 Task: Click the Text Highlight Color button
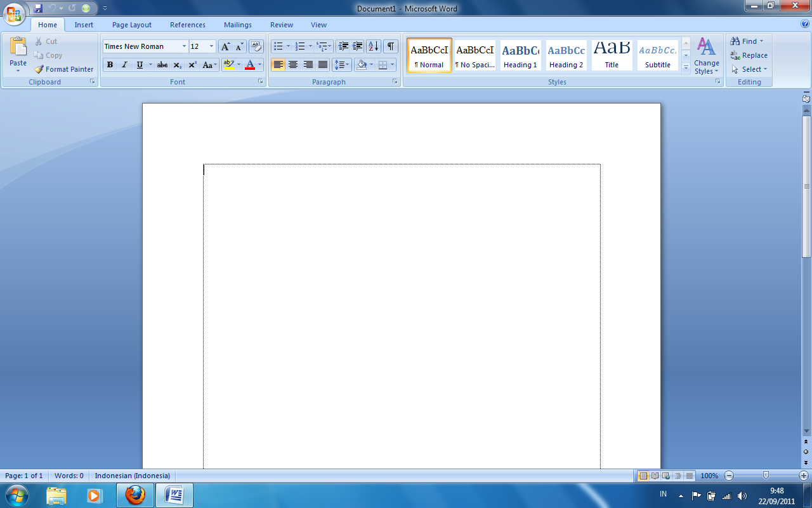click(229, 65)
